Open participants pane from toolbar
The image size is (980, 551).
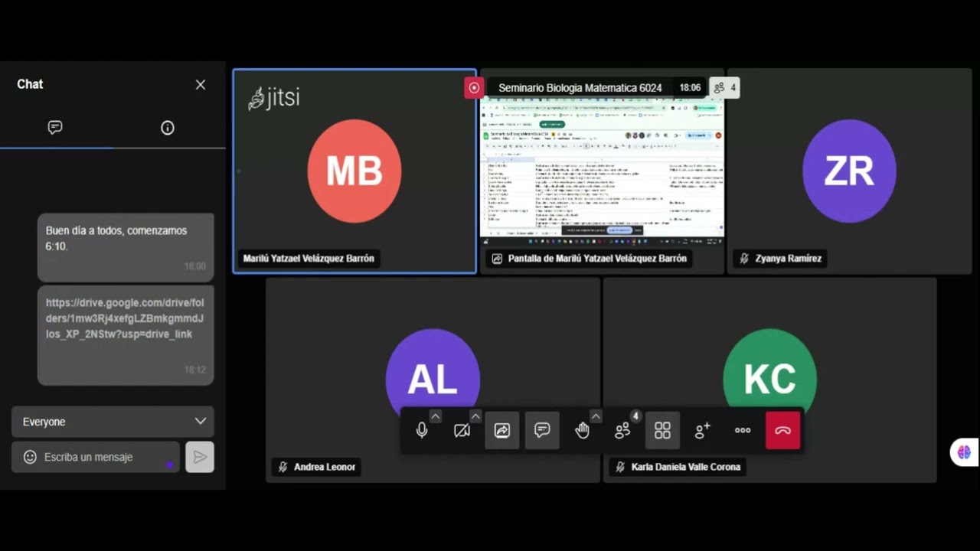click(x=622, y=430)
